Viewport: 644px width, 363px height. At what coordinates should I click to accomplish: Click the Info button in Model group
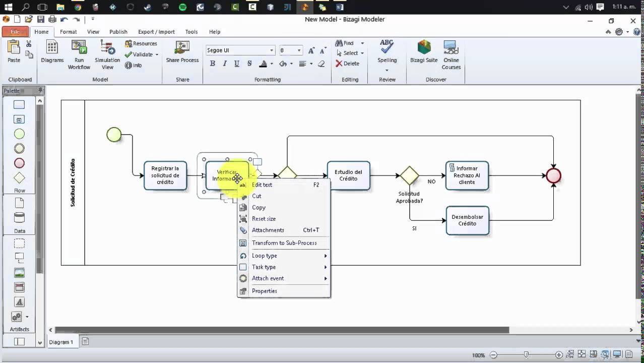134,66
